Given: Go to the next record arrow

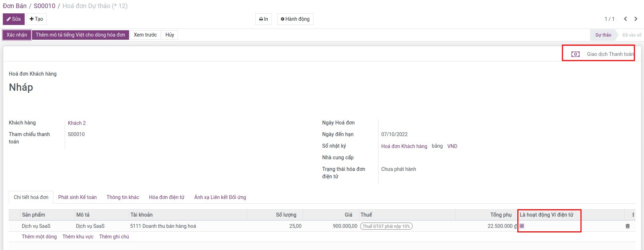Looking at the screenshot, I should click(x=636, y=19).
